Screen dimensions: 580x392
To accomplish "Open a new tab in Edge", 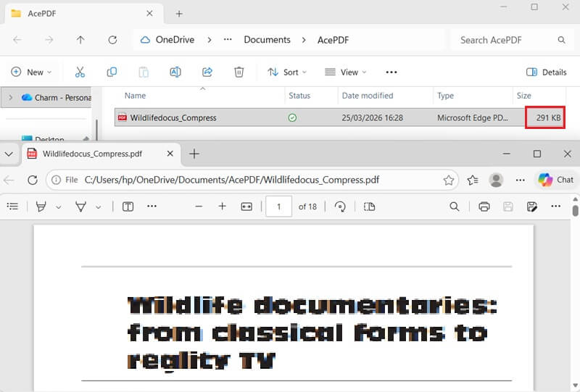I will click(194, 154).
